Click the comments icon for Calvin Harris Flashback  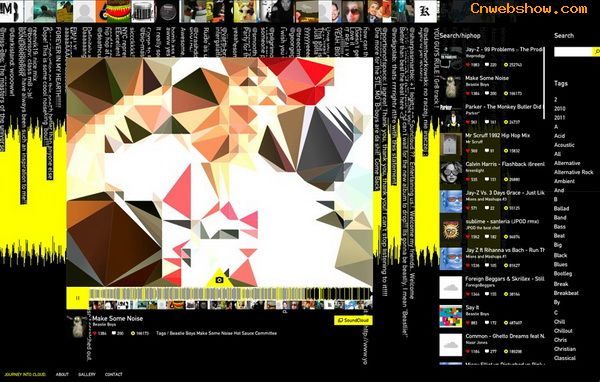pos(487,180)
